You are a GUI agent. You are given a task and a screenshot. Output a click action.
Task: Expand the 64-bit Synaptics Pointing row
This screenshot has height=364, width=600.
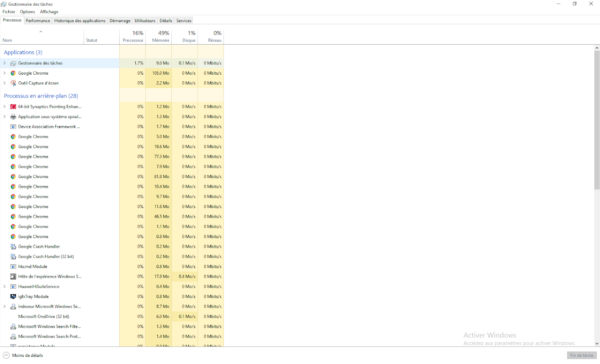coord(4,106)
